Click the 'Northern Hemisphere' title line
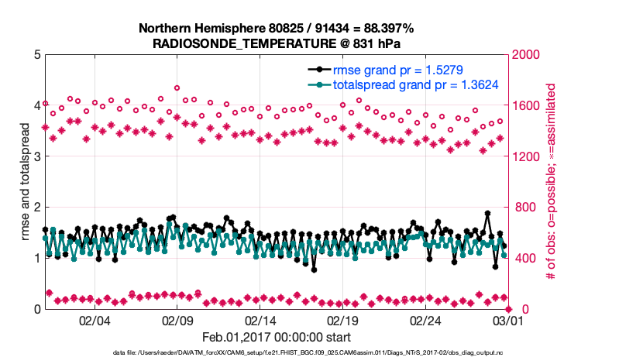643x364 pixels. tap(276, 29)
